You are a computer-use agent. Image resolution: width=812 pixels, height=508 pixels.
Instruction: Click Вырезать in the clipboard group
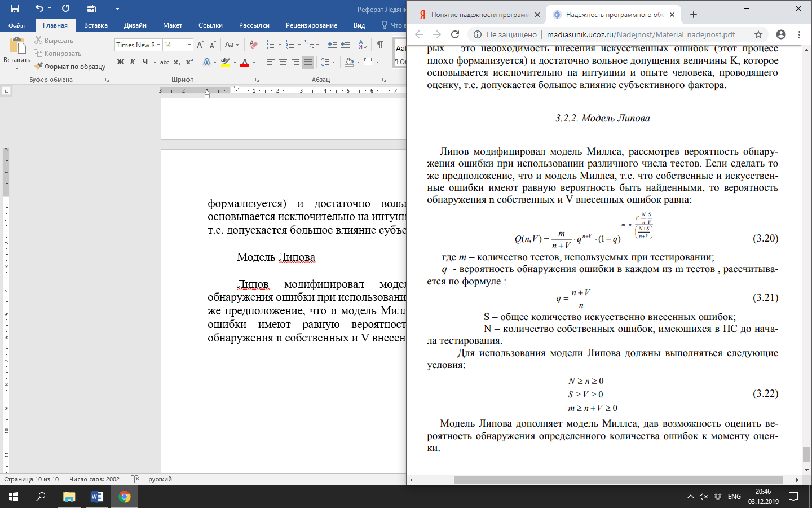pos(54,41)
